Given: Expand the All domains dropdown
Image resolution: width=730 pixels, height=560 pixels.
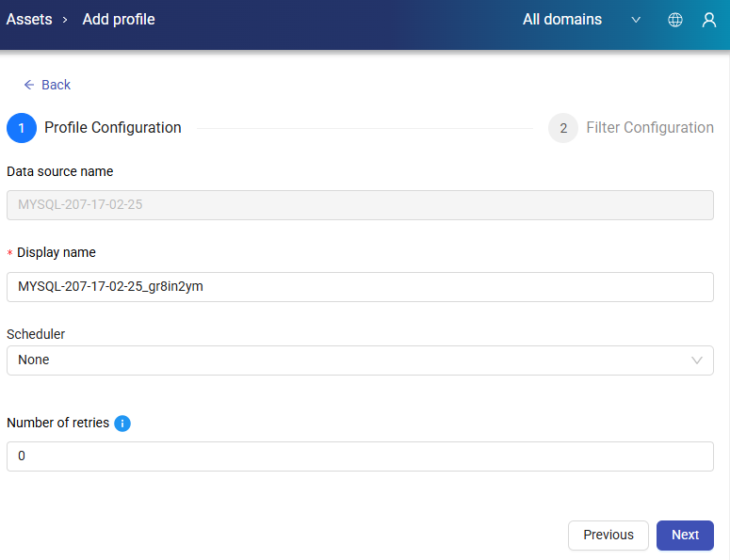Looking at the screenshot, I should click(580, 20).
